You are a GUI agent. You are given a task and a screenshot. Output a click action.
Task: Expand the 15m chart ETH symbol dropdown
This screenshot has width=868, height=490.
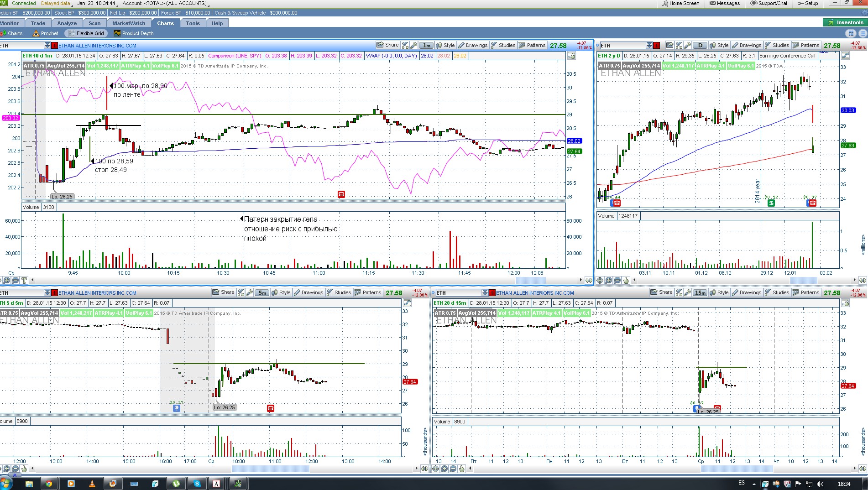tap(485, 292)
